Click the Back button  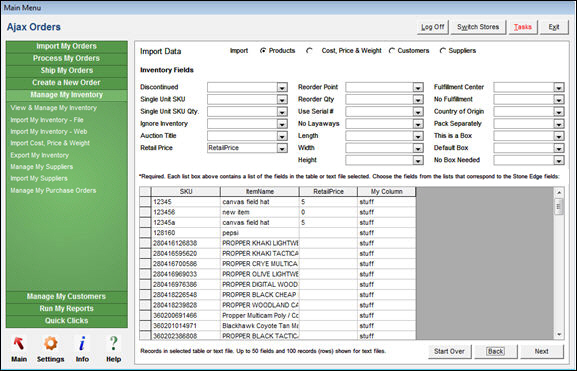(x=496, y=351)
